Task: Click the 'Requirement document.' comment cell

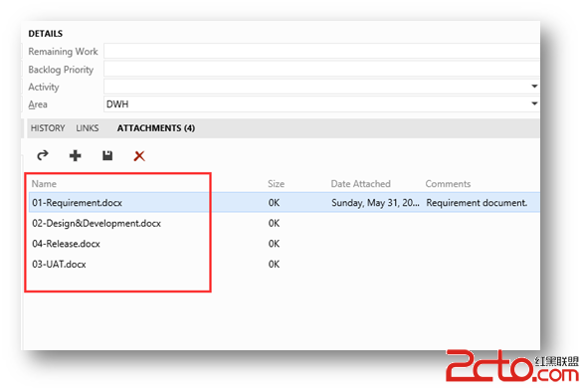Action: tap(477, 203)
